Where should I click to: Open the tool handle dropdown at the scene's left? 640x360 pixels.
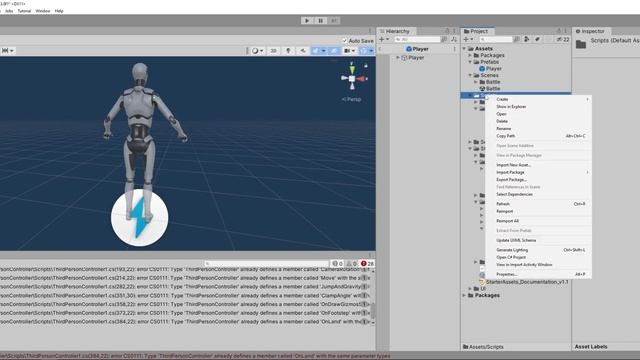(x=8, y=51)
